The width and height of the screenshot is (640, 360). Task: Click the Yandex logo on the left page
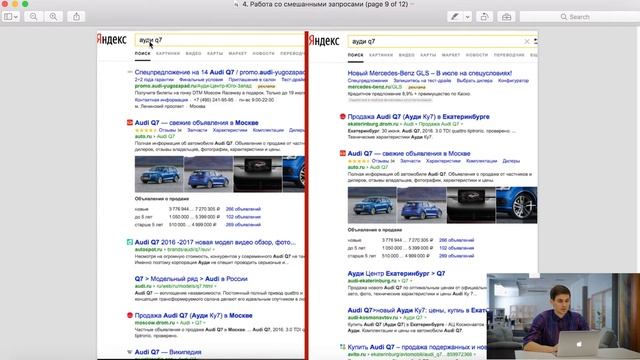pyautogui.click(x=112, y=39)
